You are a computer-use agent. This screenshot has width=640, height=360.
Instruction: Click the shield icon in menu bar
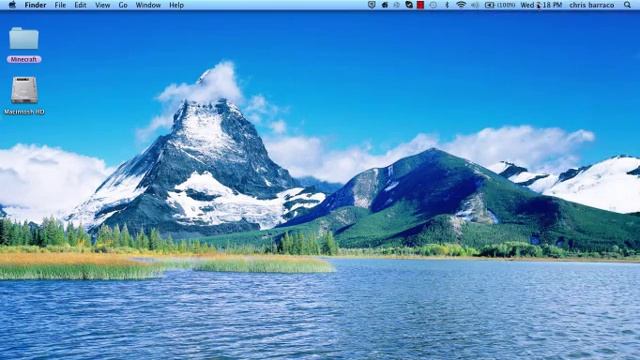coord(371,5)
